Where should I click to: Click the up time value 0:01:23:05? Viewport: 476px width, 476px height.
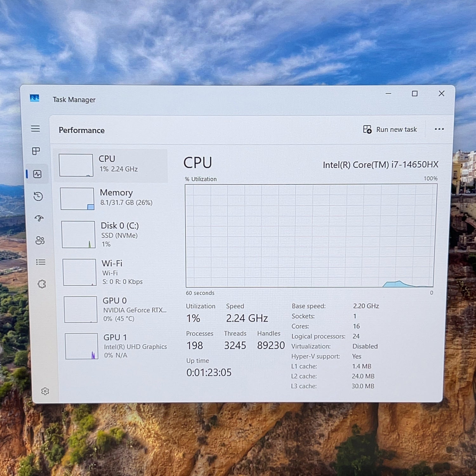tap(209, 372)
